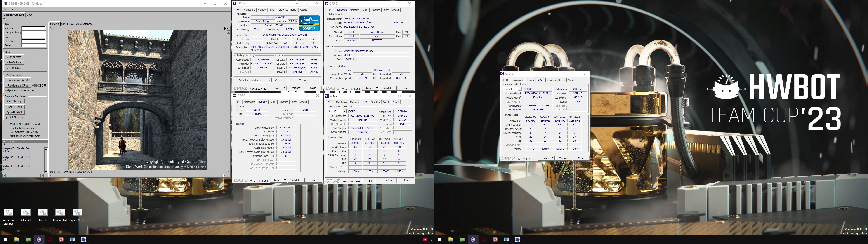Click into the GFX-Board info field
This screenshot has width=868, height=244.
tap(34, 41)
